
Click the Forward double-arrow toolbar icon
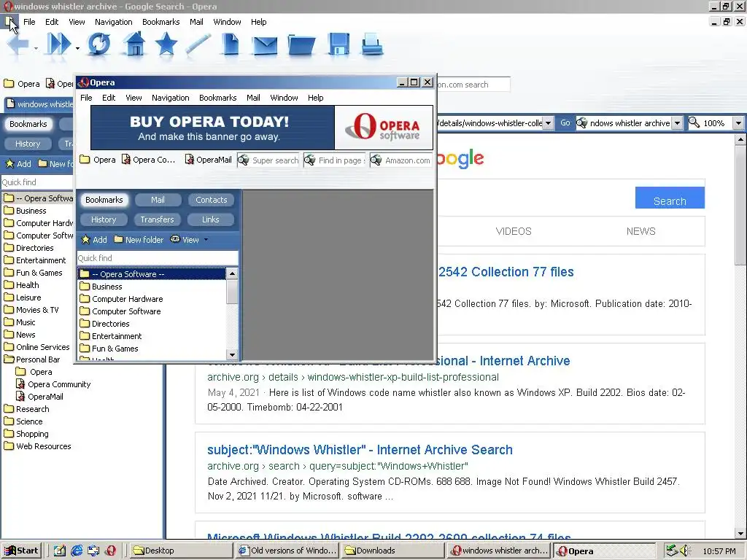(x=59, y=44)
